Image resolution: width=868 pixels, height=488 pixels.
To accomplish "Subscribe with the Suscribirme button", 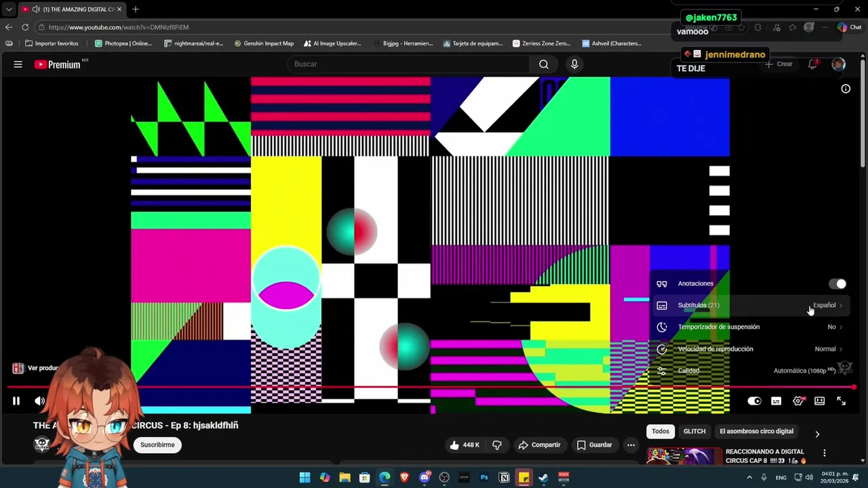I will point(157,445).
